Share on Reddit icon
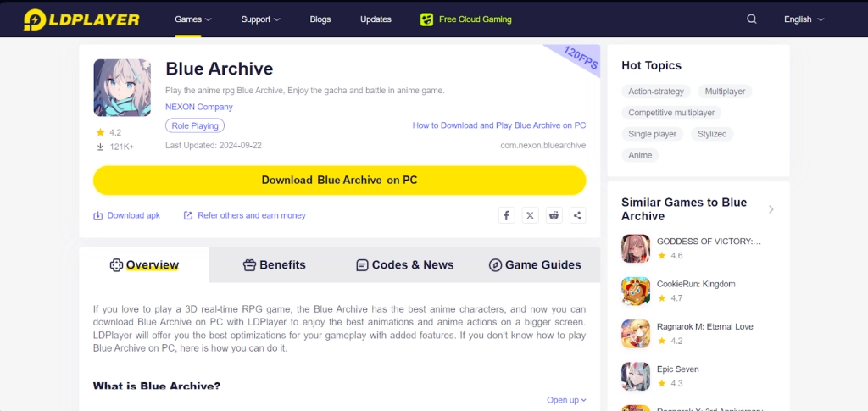The width and height of the screenshot is (868, 411). [554, 215]
